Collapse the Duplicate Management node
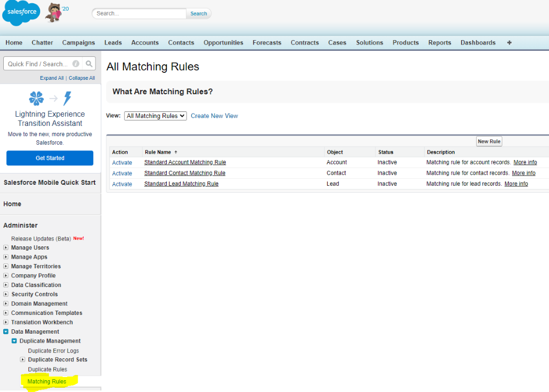 pyautogui.click(x=14, y=341)
